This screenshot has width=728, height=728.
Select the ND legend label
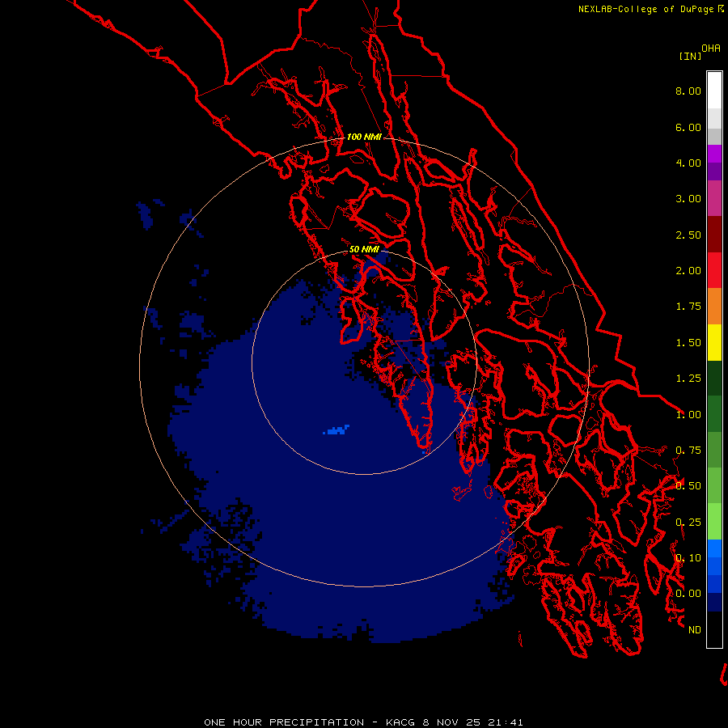click(x=695, y=630)
